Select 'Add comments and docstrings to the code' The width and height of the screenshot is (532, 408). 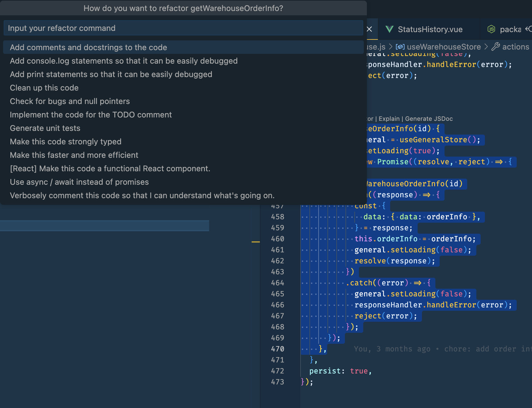click(183, 47)
